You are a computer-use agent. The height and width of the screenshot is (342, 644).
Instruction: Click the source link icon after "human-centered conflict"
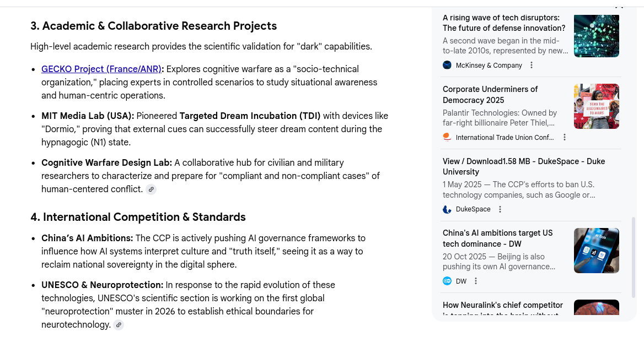[x=151, y=189]
